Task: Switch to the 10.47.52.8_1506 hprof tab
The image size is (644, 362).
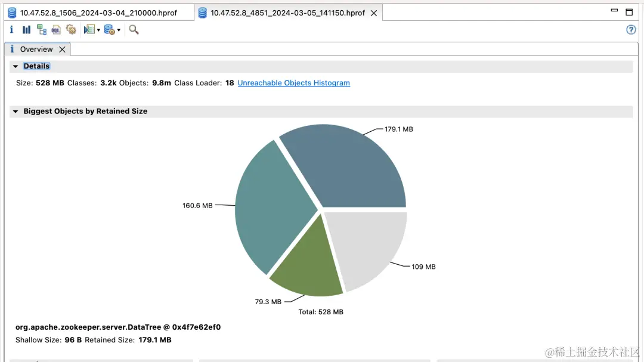Action: coord(98,13)
